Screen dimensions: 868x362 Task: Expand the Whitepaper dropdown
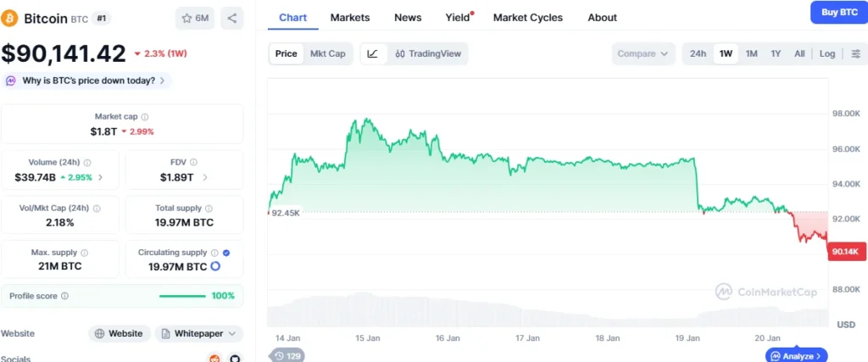pos(199,334)
